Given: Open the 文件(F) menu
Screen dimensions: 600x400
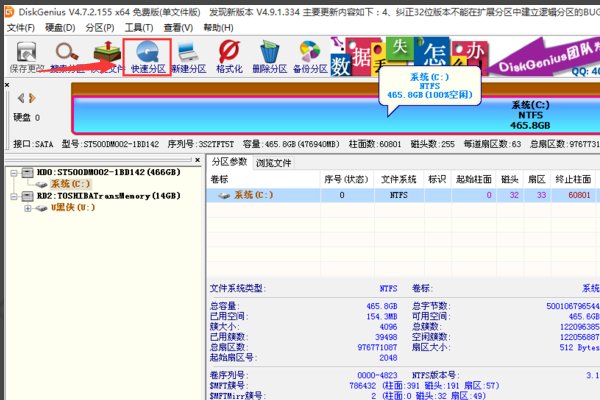Looking at the screenshot, I should click(x=21, y=28).
